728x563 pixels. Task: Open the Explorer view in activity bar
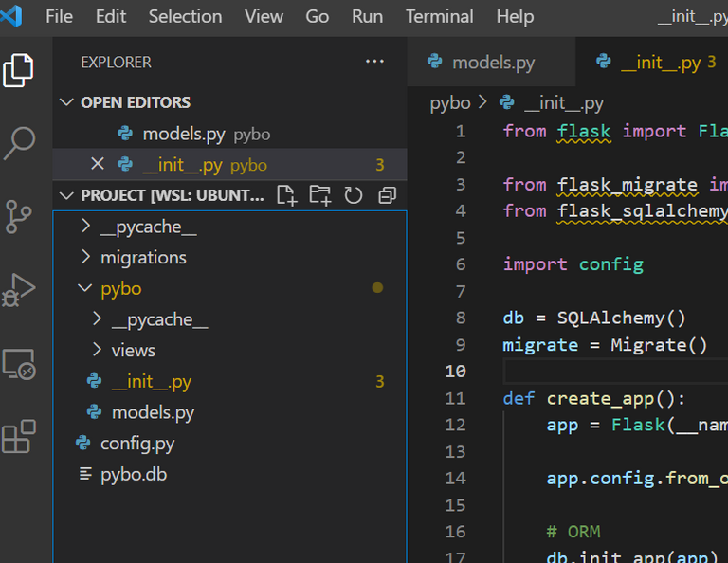[18, 70]
